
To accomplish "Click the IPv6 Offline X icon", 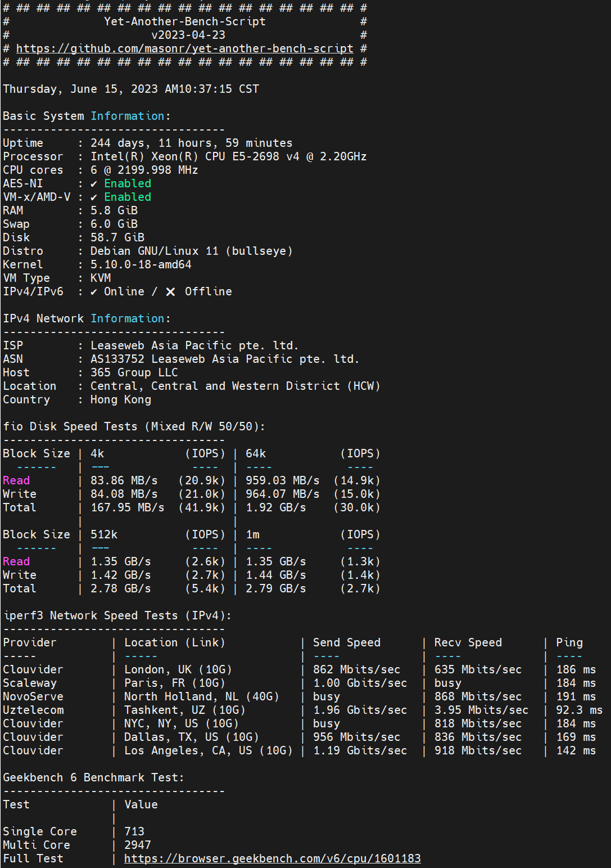I will tap(170, 292).
